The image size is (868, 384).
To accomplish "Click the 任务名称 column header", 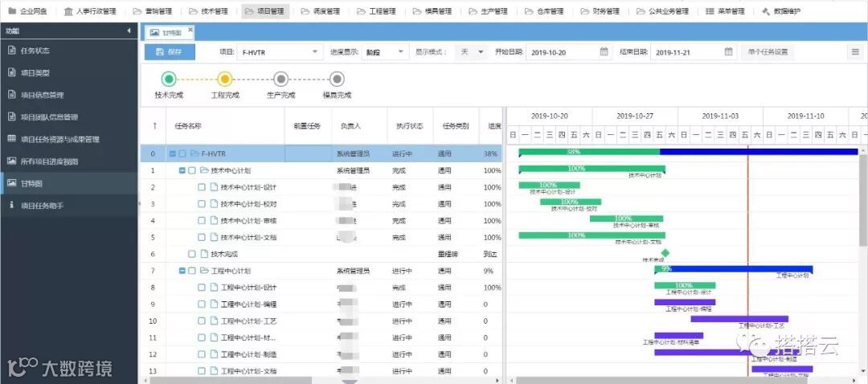I will (225, 125).
